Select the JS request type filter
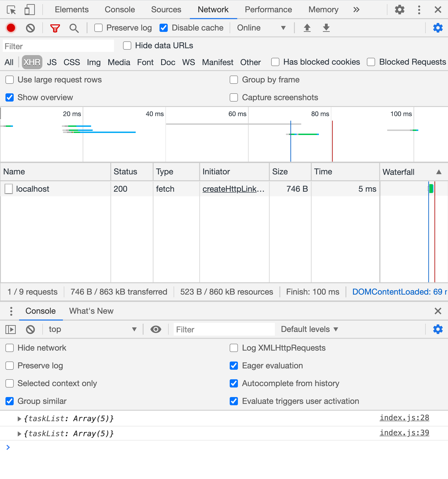Screen dimensions: 448x479 coord(51,62)
